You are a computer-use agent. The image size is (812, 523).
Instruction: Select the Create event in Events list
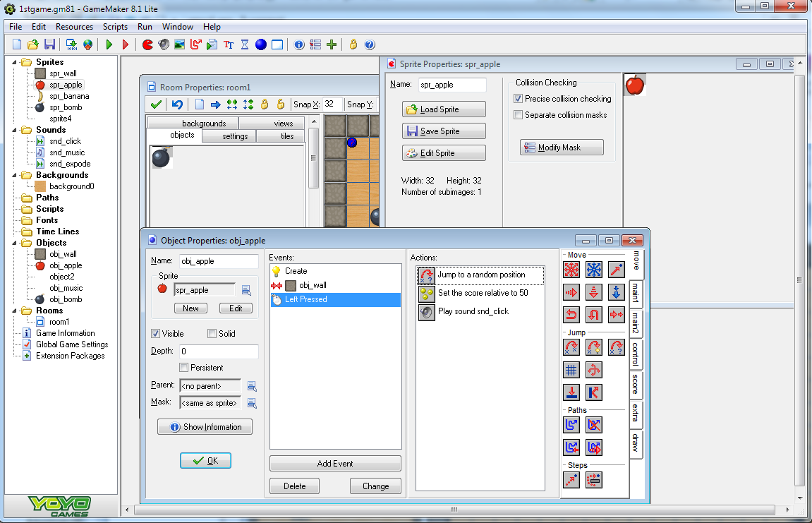click(336, 271)
